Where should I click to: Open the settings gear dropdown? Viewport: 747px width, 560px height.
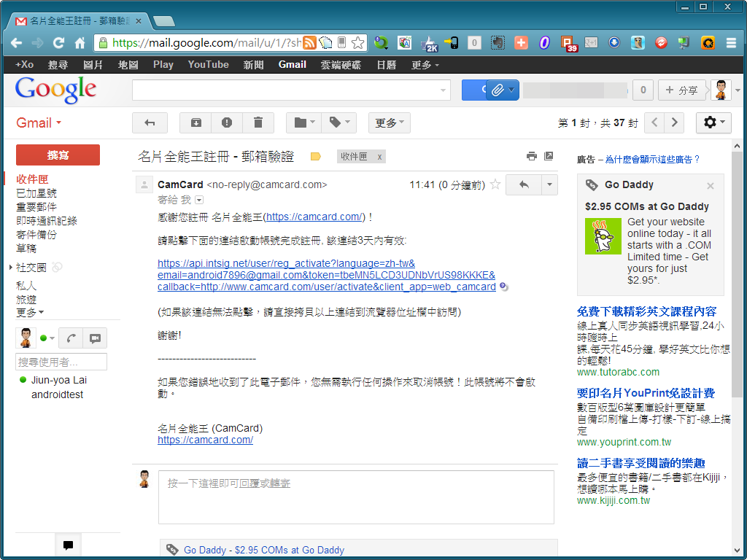point(713,122)
